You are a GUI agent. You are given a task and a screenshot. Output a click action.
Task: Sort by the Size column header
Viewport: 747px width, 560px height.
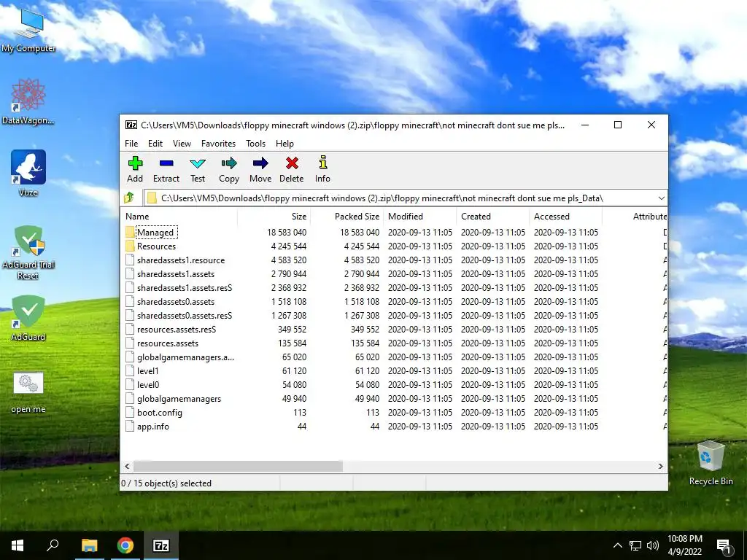pos(274,216)
